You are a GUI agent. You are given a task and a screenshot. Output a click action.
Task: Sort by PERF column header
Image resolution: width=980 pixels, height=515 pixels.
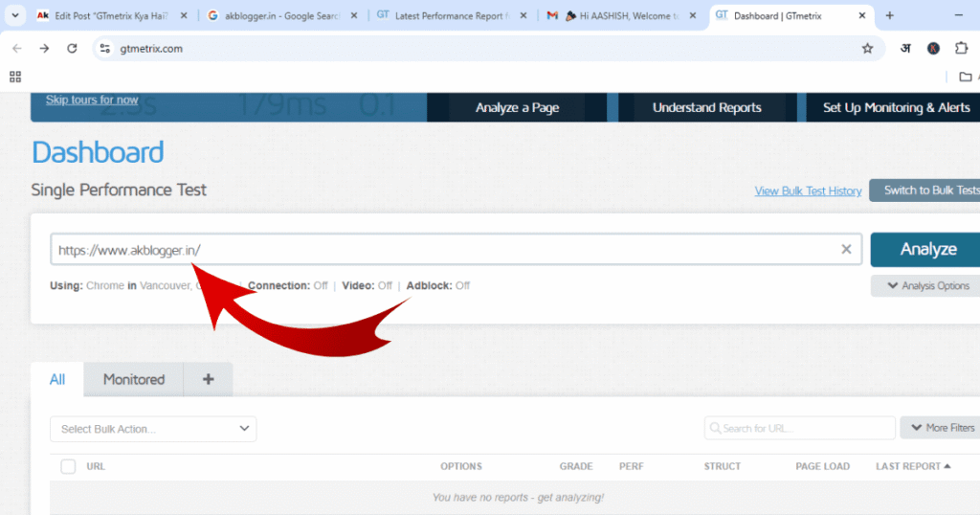click(632, 466)
